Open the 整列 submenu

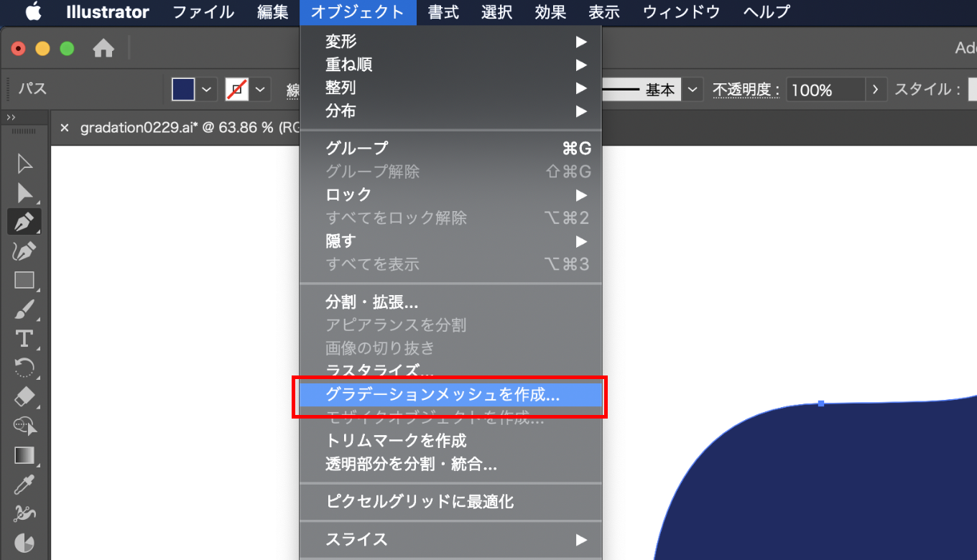pos(450,88)
